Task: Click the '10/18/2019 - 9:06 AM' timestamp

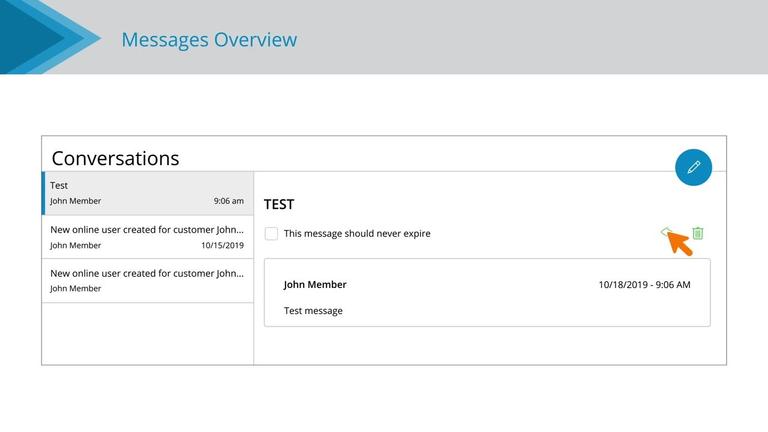Action: coord(644,285)
